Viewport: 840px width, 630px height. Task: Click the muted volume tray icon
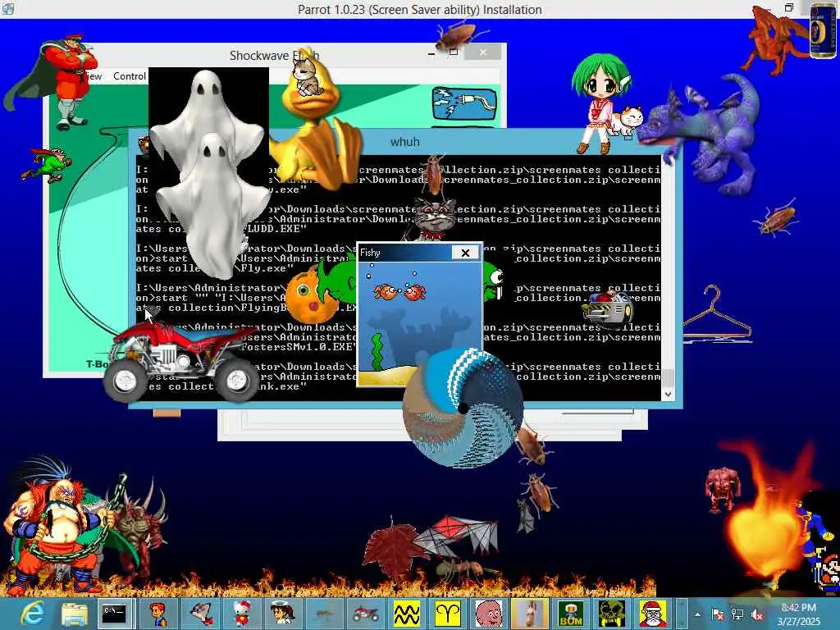coord(757,614)
